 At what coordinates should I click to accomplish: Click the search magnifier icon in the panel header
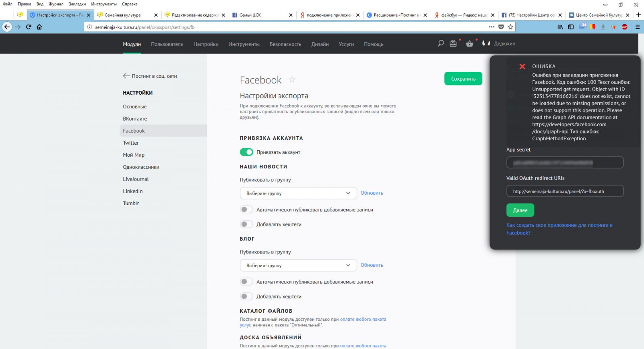point(441,44)
